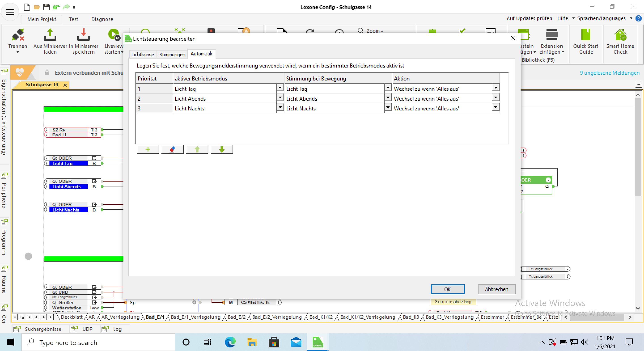Click the eraser delete-row icon
This screenshot has height=351, width=644.
coord(172,149)
